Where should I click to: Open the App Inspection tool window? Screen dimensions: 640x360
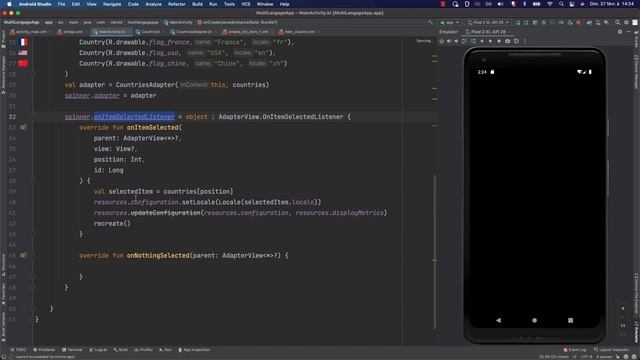pos(194,350)
